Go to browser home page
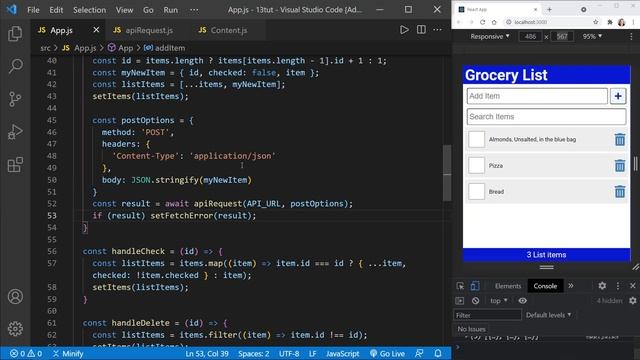This screenshot has height=360, width=640. pyautogui.click(x=494, y=22)
